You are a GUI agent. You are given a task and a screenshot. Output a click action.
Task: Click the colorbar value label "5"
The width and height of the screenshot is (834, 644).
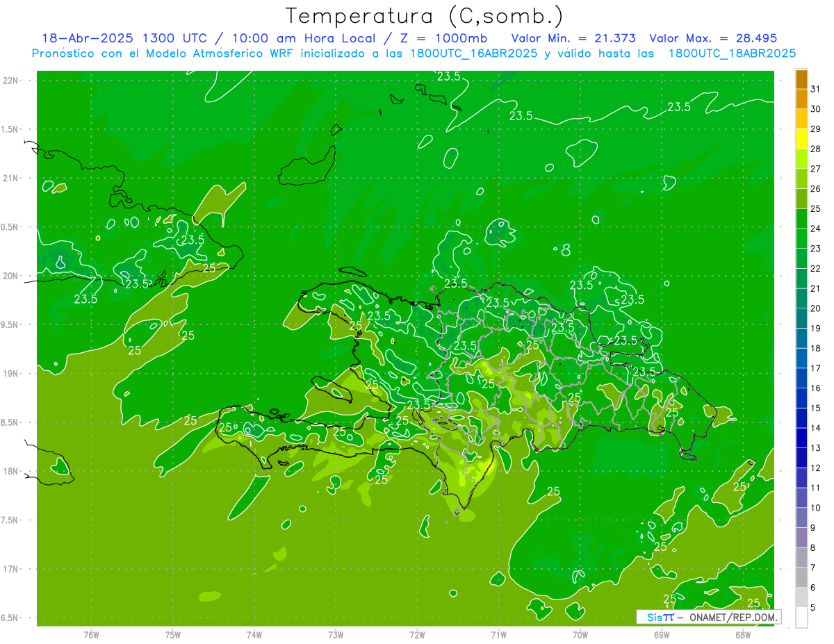pyautogui.click(x=813, y=608)
